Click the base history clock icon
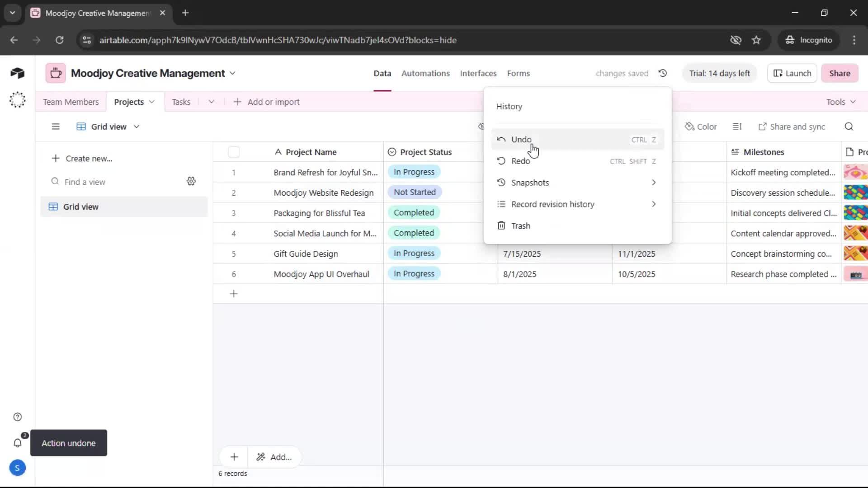Viewport: 868px width, 488px height. (x=663, y=73)
